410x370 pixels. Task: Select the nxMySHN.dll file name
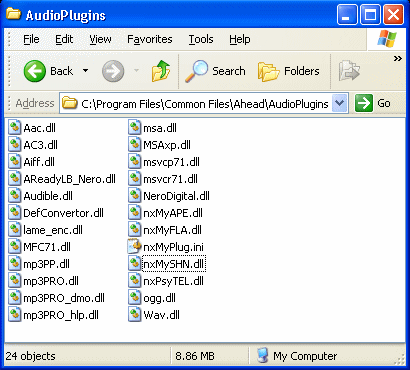point(174,264)
